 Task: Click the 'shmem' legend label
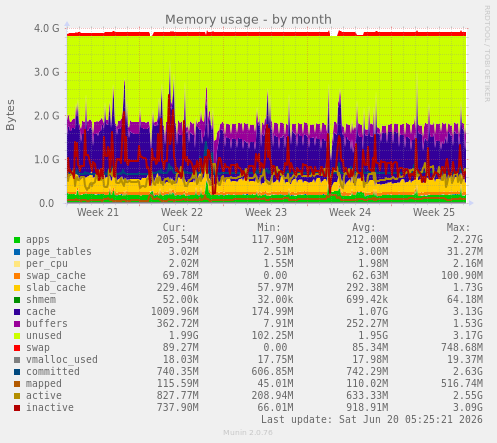tap(41, 300)
